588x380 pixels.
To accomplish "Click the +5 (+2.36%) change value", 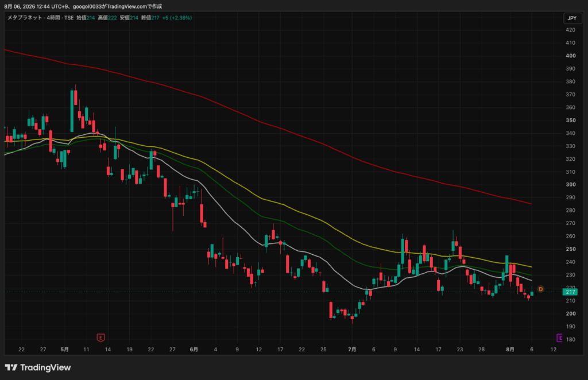I will click(x=177, y=18).
